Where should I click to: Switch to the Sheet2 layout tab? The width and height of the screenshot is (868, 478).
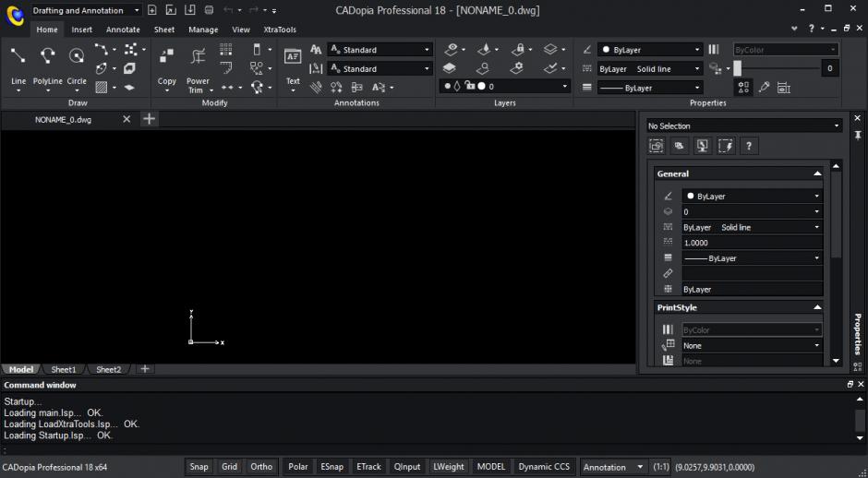point(109,369)
